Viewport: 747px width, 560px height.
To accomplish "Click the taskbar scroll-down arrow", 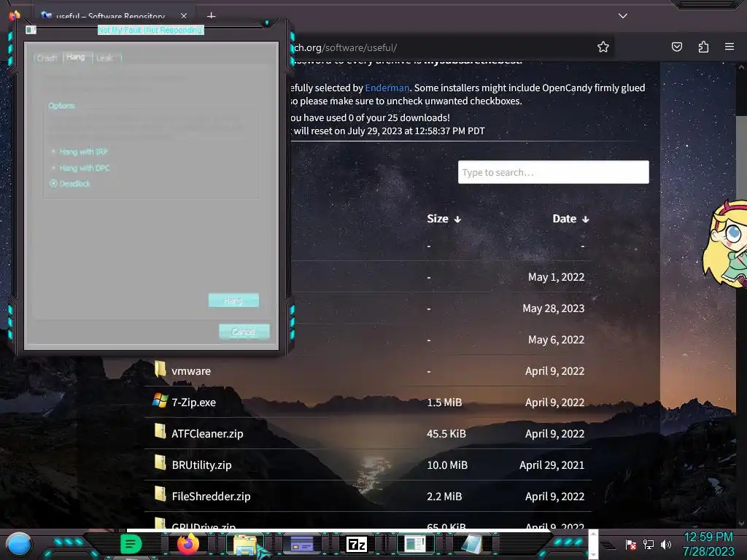I will (x=593, y=554).
